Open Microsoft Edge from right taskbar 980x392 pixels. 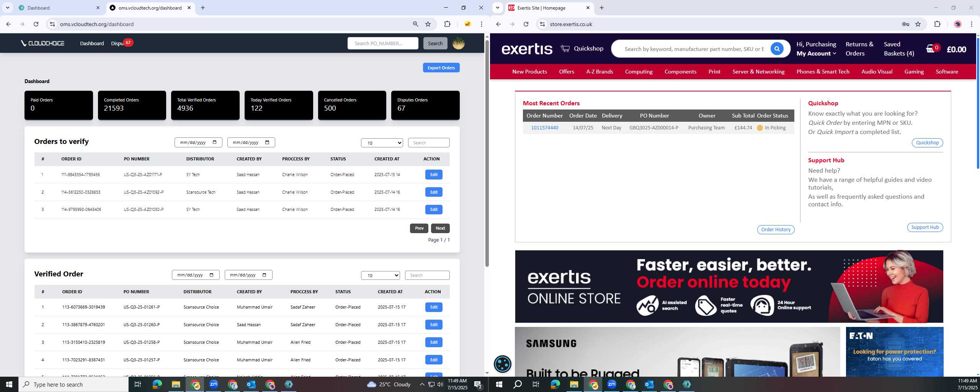tap(555, 384)
